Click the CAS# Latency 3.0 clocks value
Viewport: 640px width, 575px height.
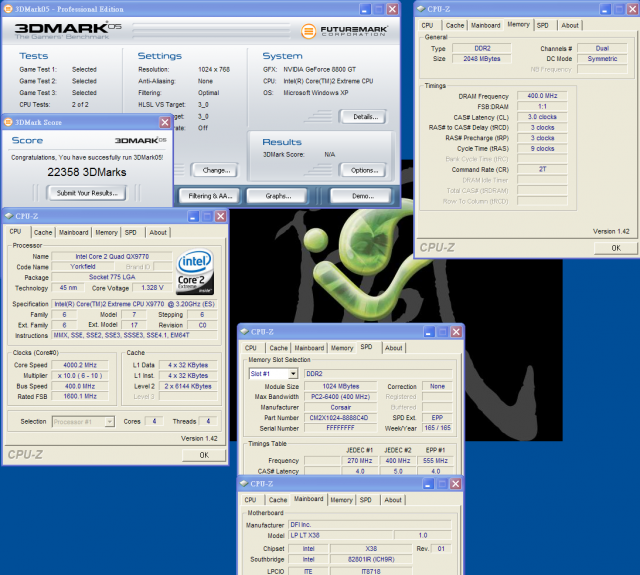click(542, 117)
